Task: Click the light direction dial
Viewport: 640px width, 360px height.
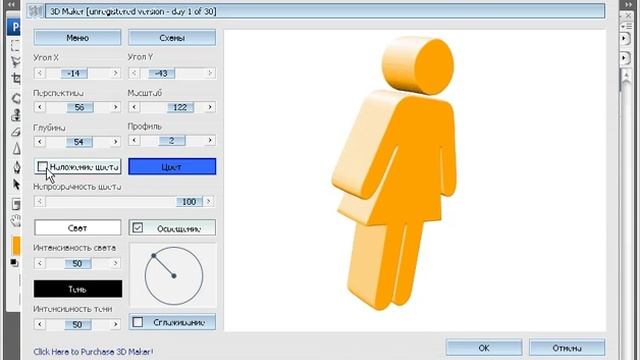Action: (173, 276)
